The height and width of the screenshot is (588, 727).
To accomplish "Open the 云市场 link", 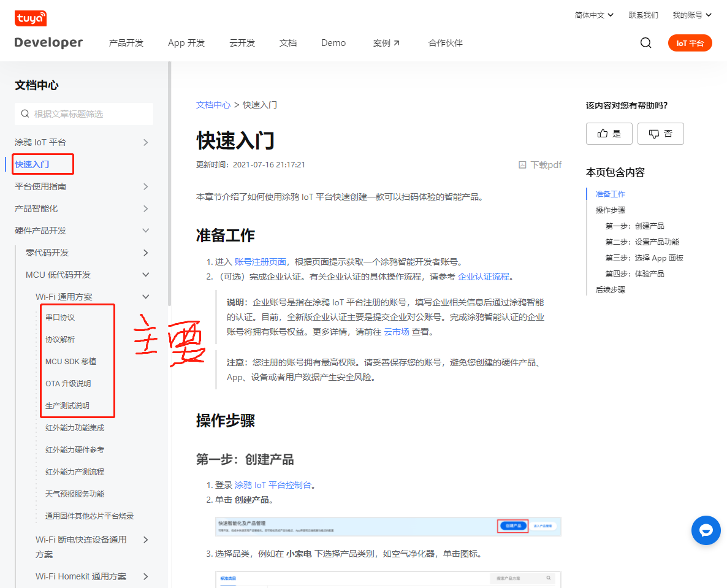I will [x=397, y=332].
